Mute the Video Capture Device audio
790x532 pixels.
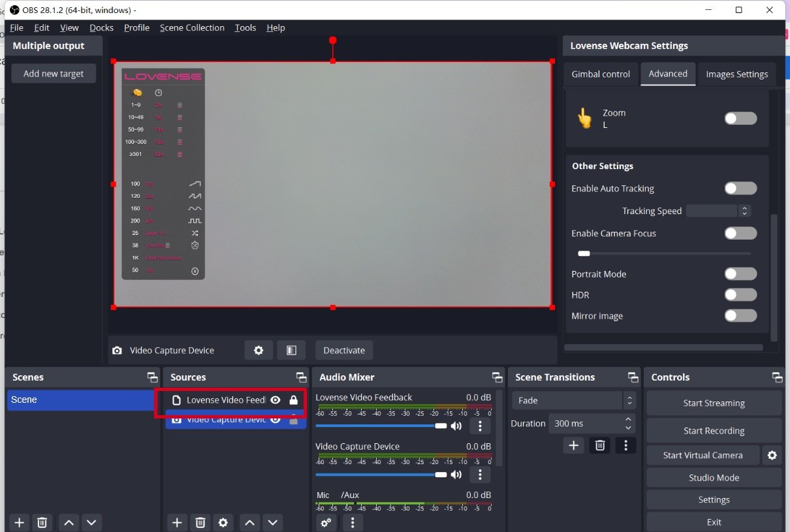[456, 475]
